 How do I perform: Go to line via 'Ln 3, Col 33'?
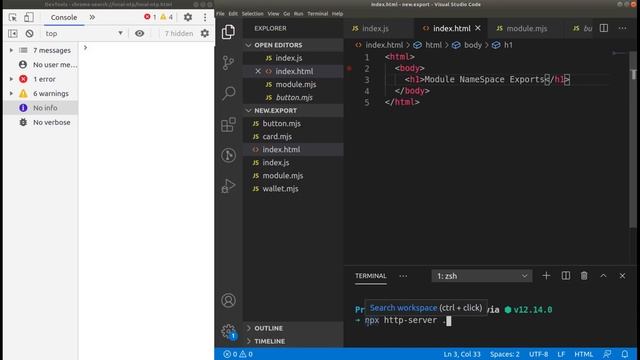click(462, 354)
